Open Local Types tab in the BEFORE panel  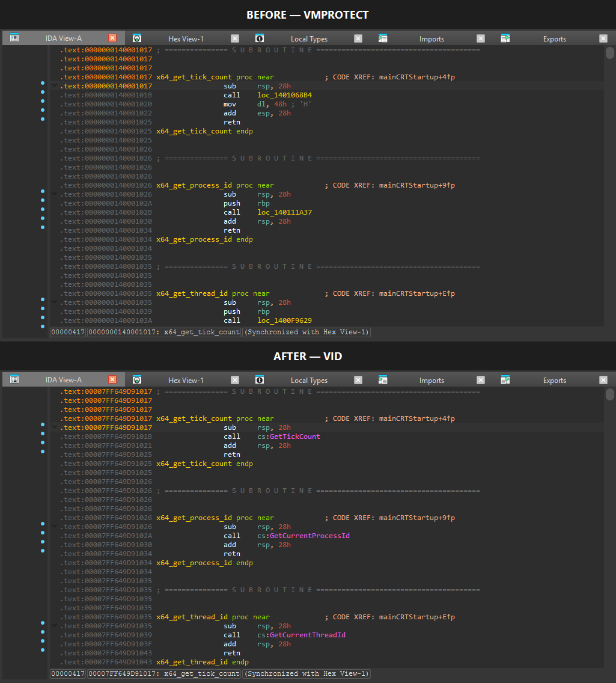click(309, 38)
